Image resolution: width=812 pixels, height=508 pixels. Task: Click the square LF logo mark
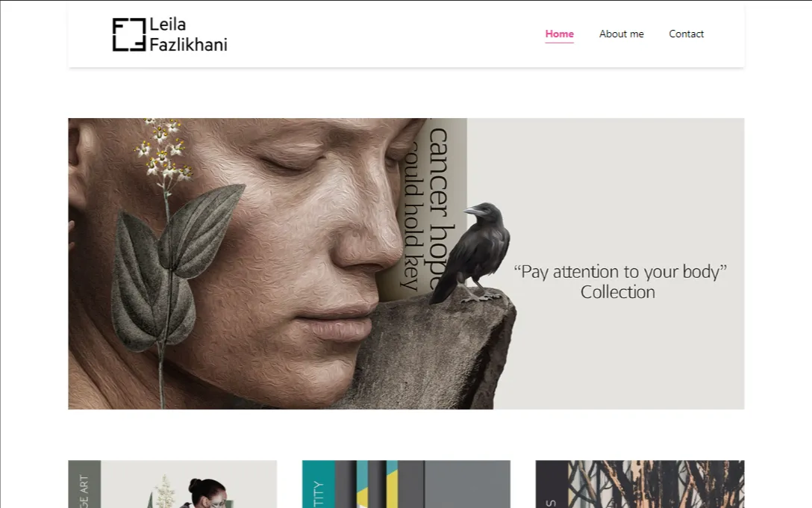(129, 34)
